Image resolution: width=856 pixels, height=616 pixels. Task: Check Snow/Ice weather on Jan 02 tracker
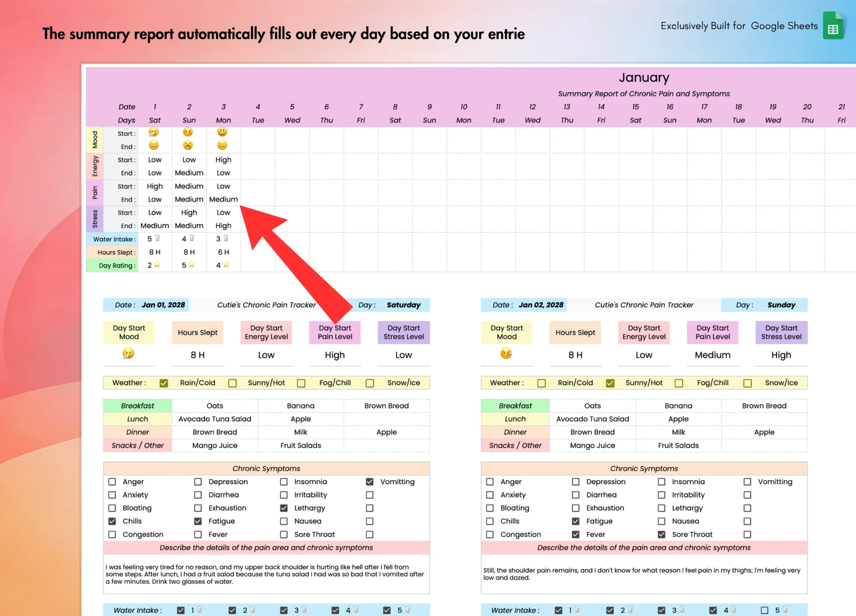(748, 383)
